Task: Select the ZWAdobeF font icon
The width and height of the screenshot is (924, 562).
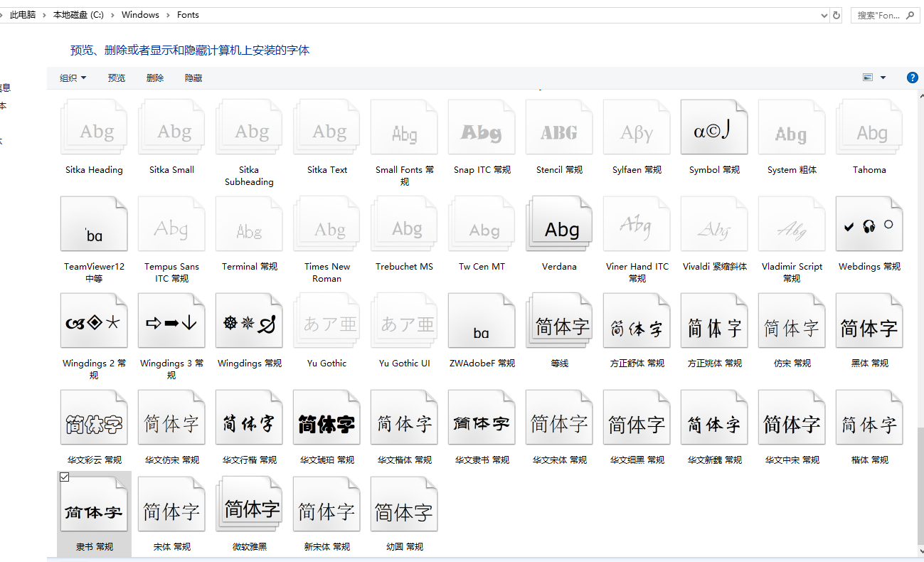Action: pyautogui.click(x=482, y=321)
